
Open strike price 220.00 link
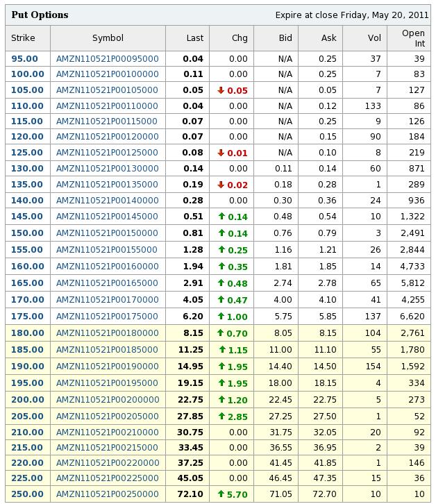[27, 463]
